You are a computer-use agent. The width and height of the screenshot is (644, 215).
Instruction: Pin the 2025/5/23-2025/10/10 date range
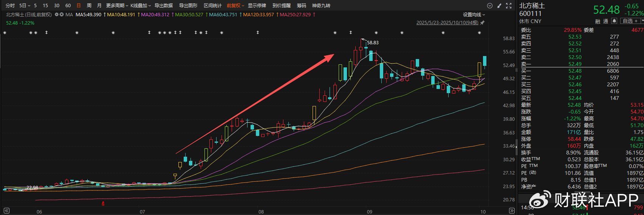482,23
